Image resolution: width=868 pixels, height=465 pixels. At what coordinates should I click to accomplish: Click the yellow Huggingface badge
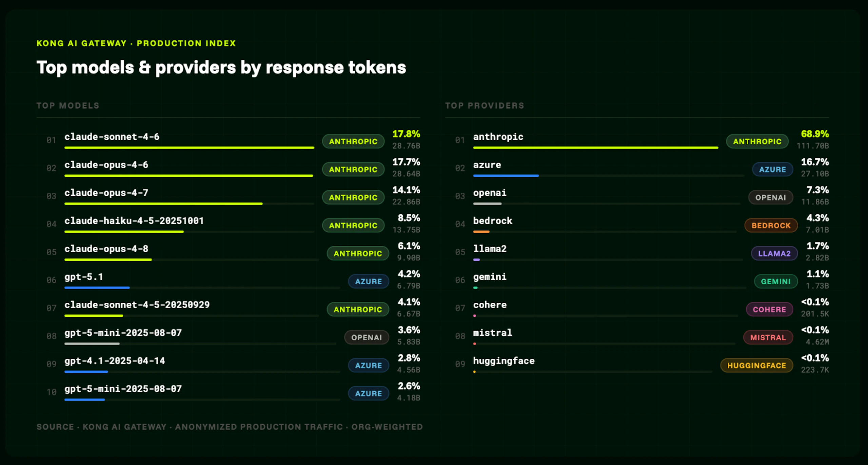756,366
